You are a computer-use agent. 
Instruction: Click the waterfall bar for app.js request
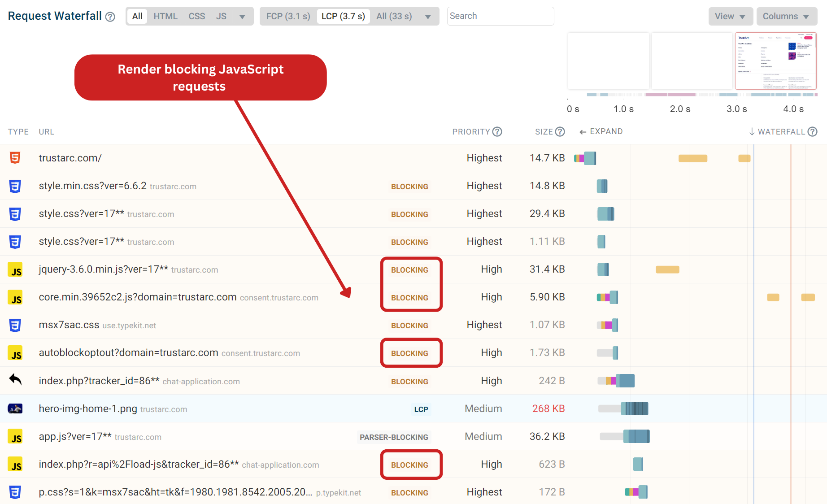click(x=625, y=436)
